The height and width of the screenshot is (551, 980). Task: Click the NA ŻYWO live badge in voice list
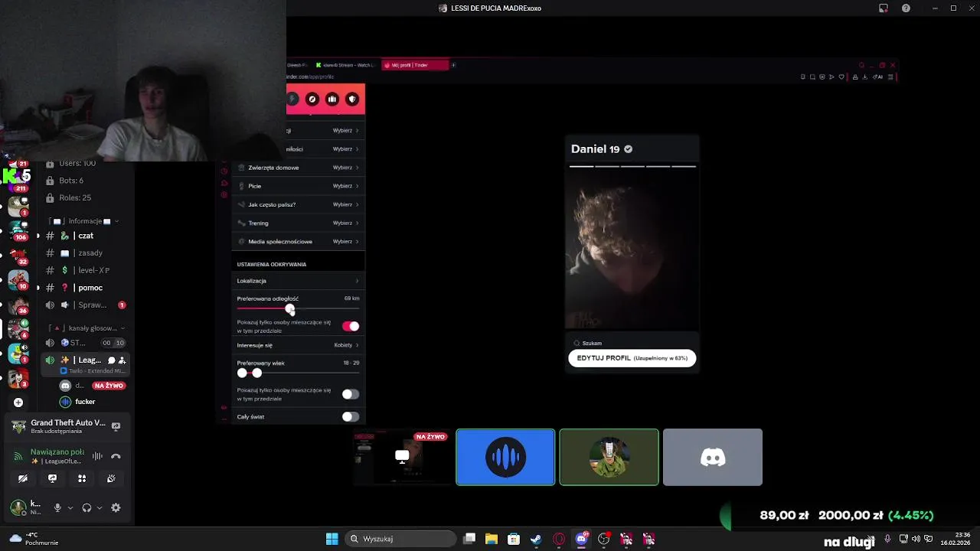click(109, 386)
